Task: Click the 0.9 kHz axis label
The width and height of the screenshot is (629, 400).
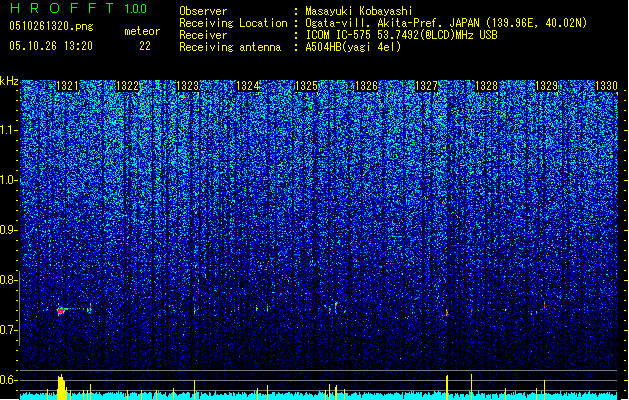Action: coord(8,230)
